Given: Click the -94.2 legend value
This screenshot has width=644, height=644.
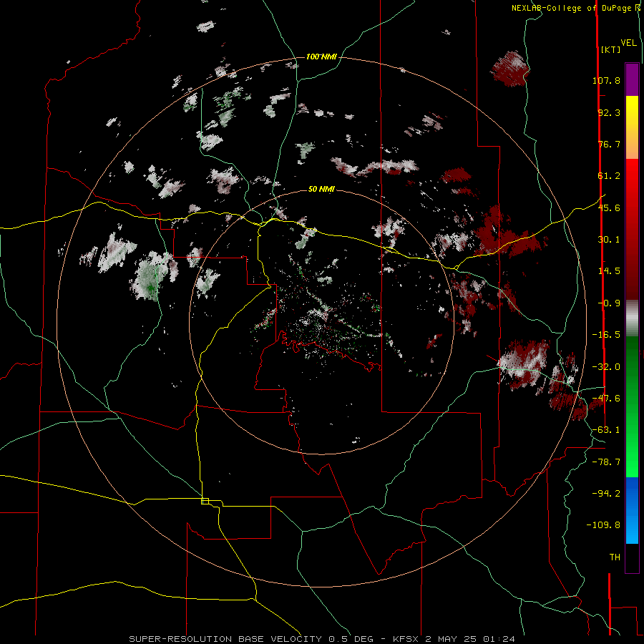Looking at the screenshot, I should (x=606, y=493).
